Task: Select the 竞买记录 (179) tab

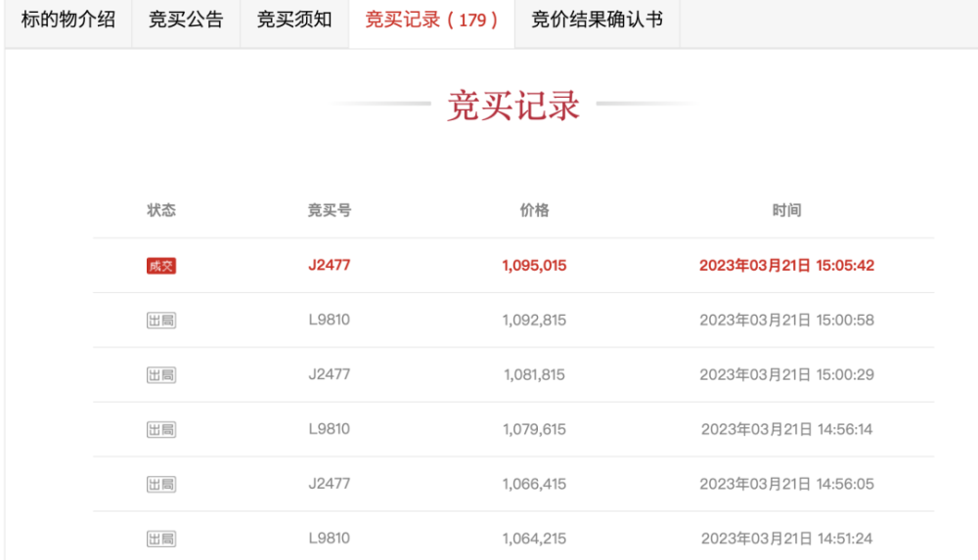Action: point(431,23)
